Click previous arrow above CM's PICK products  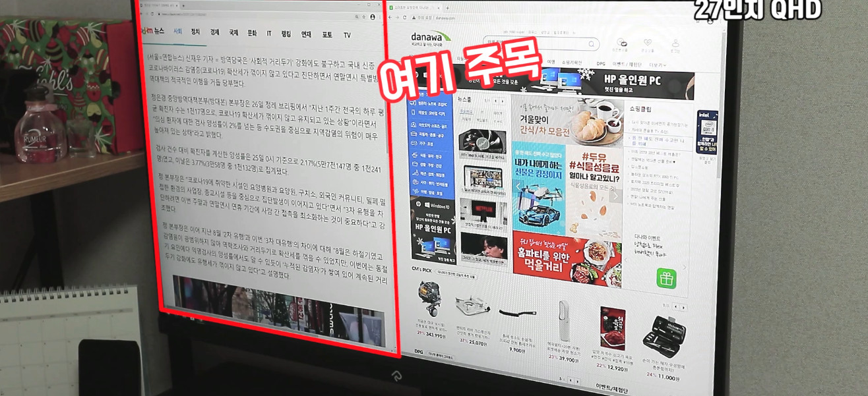(x=675, y=307)
